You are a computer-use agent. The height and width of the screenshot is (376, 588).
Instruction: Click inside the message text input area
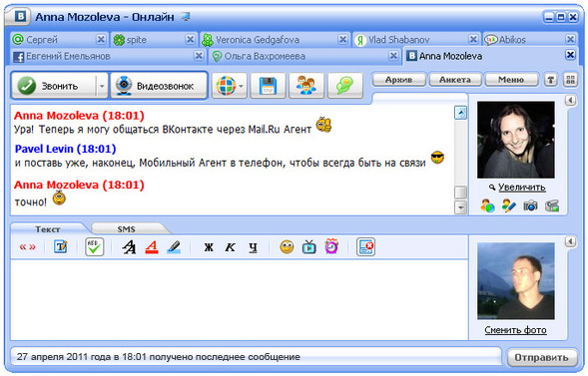pos(240,299)
